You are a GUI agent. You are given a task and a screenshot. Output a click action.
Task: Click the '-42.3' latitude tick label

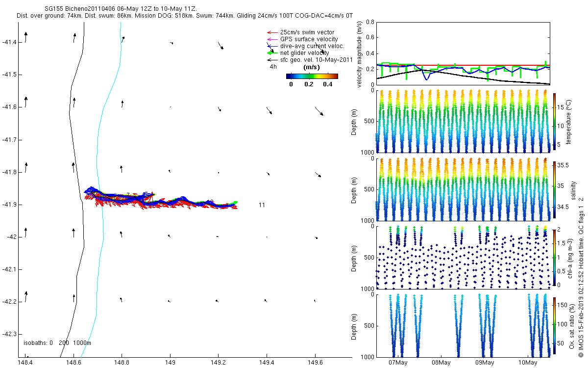(10, 335)
